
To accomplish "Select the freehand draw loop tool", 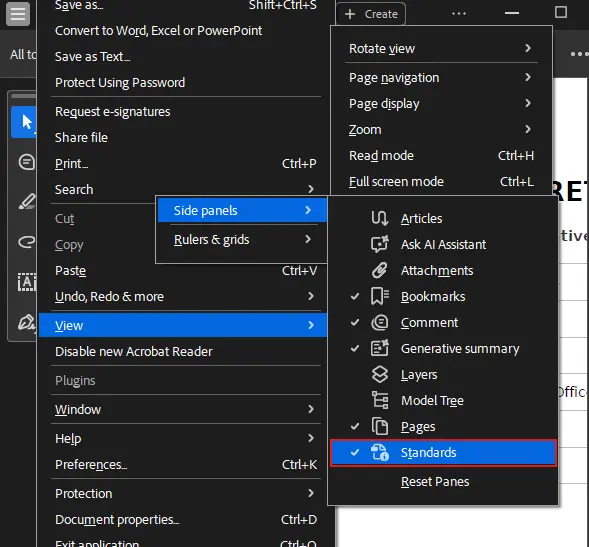I will click(x=27, y=241).
